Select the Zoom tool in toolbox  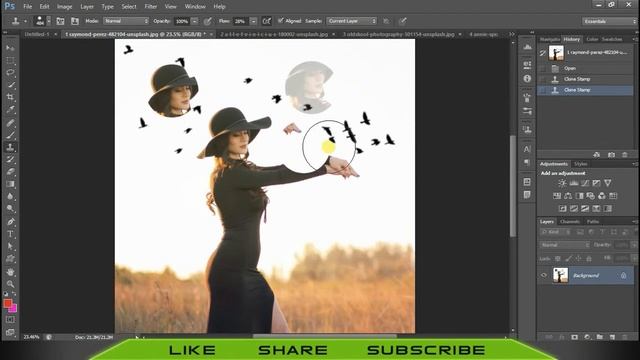point(10,284)
